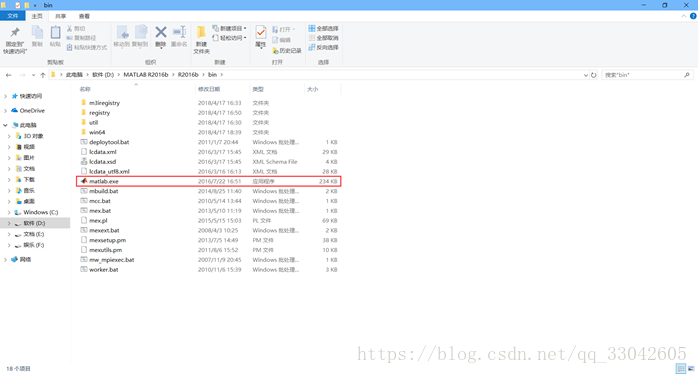
Task: Open the New item (新建项目) dropdown
Action: 229,28
